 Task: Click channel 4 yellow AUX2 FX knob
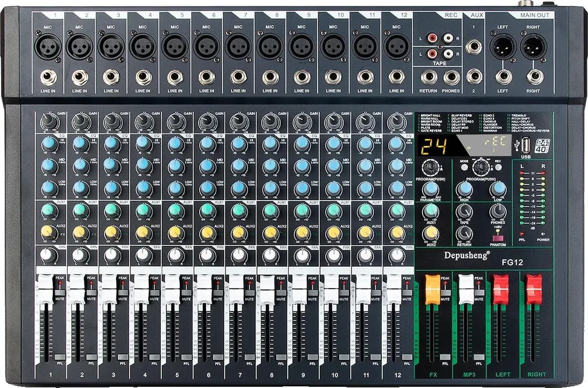click(x=143, y=232)
